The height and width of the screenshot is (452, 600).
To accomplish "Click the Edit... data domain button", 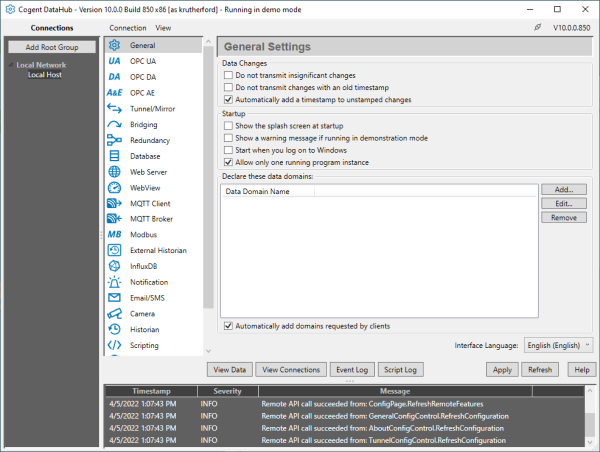I will point(564,204).
